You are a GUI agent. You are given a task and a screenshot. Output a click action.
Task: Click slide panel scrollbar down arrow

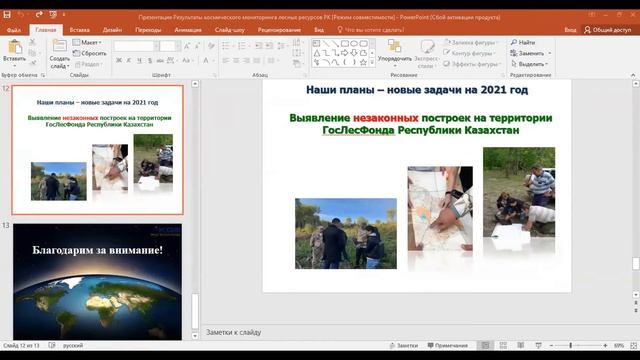(195, 336)
